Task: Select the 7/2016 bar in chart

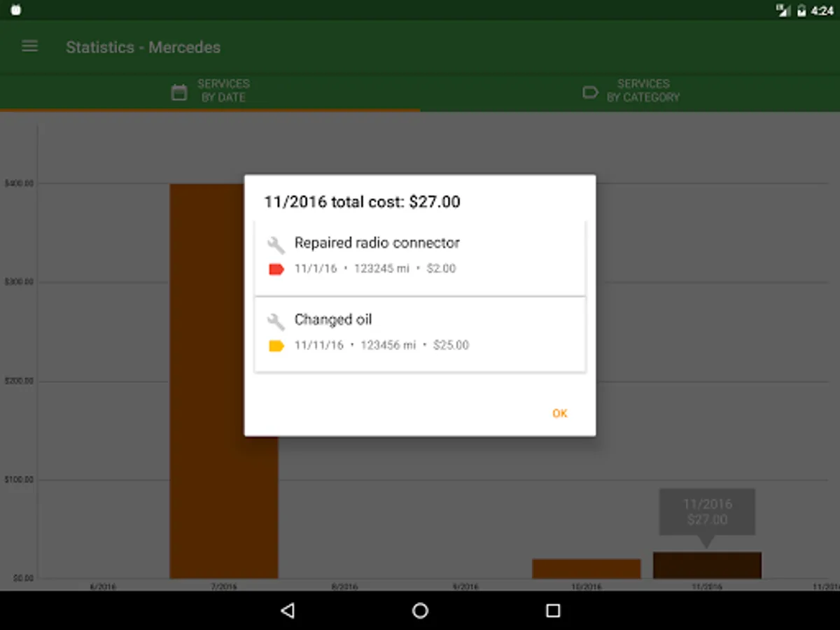Action: [x=224, y=381]
